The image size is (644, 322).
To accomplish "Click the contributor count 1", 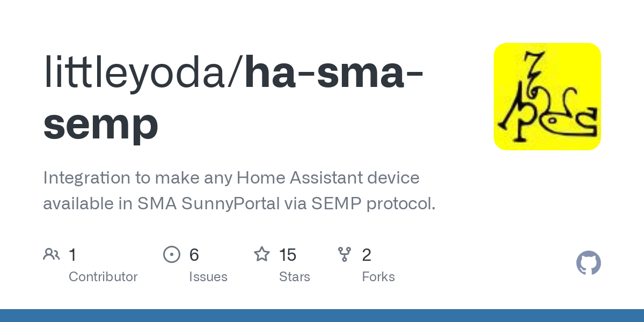I will tap(72, 255).
